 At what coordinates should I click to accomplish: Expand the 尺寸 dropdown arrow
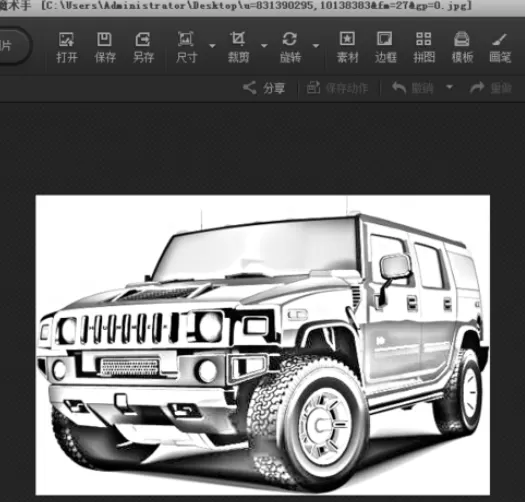212,46
